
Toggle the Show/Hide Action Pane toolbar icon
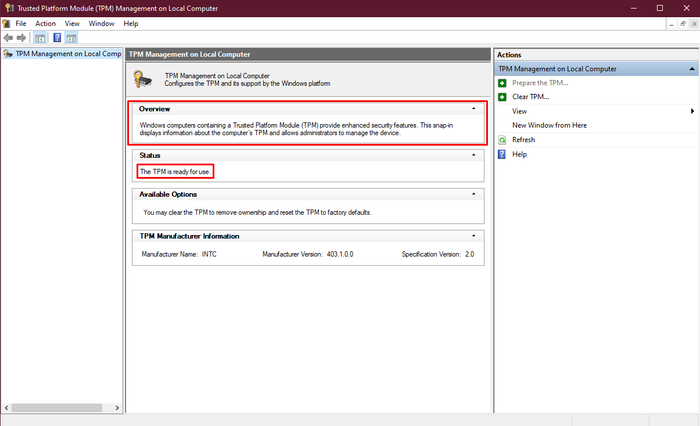[x=71, y=38]
